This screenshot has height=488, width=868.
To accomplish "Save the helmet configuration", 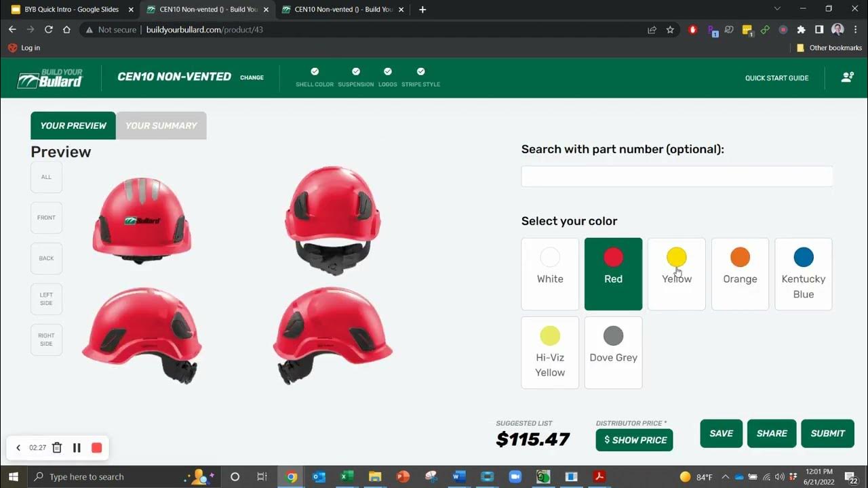I will coord(722,434).
